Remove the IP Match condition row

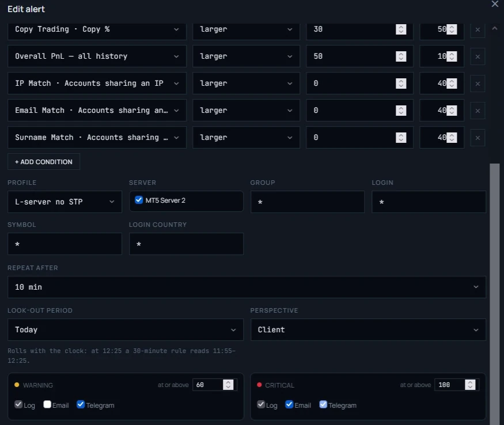[x=478, y=84]
